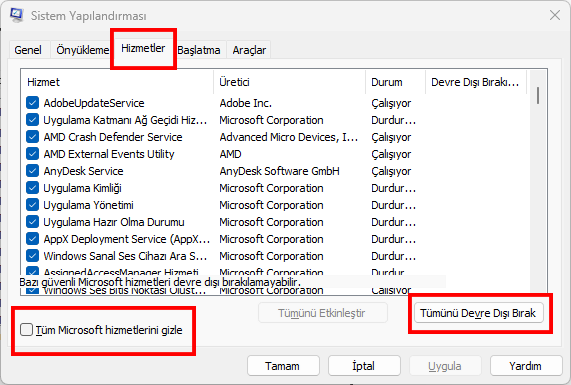Click Tümünü Devre Dışı Bırak button

479,313
